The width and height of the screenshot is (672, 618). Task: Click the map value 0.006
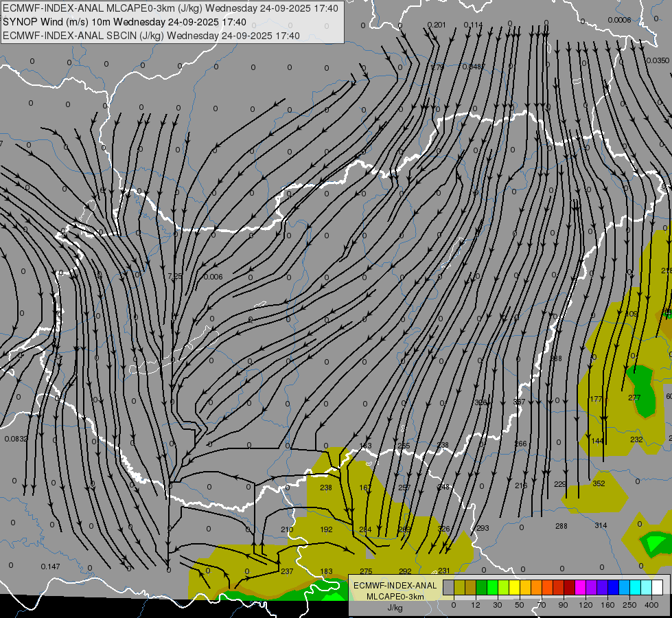(x=213, y=277)
